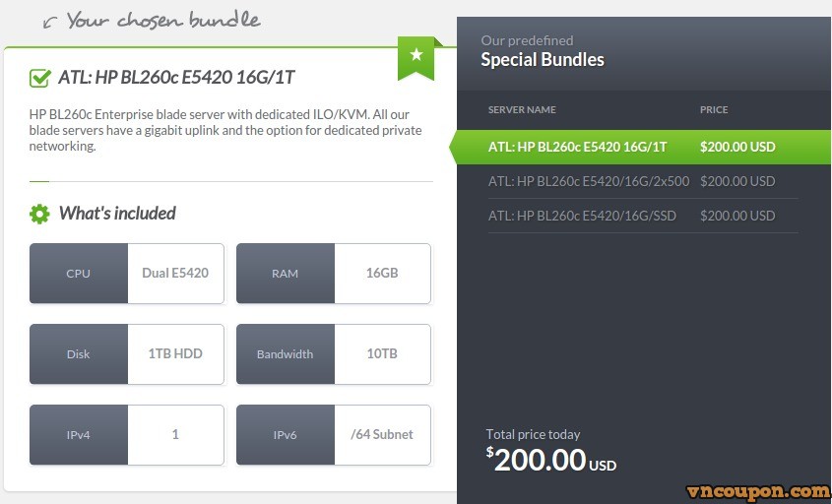Click the RAM 16GB spec tile
Screen dimensions: 832x504
coord(334,274)
